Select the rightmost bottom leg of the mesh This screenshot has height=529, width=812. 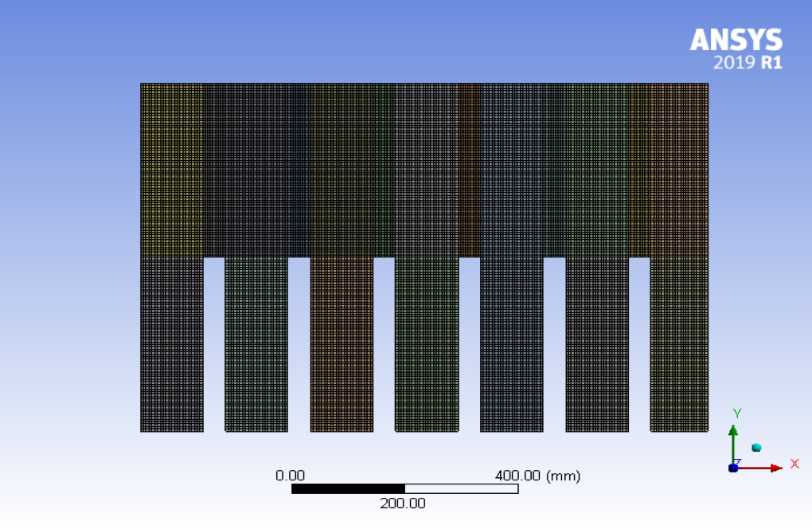click(x=679, y=343)
